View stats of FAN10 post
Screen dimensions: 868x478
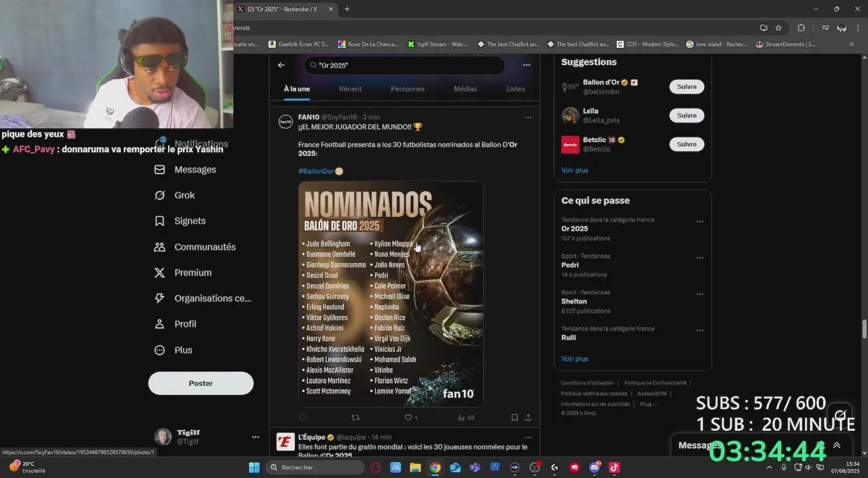pos(466,418)
